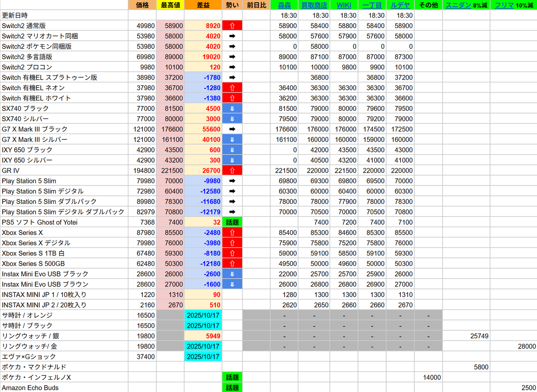Select the cyan 2025/10/17 cell for サ時計 / オレンジ
This screenshot has height=392, width=537.
coord(203,315)
